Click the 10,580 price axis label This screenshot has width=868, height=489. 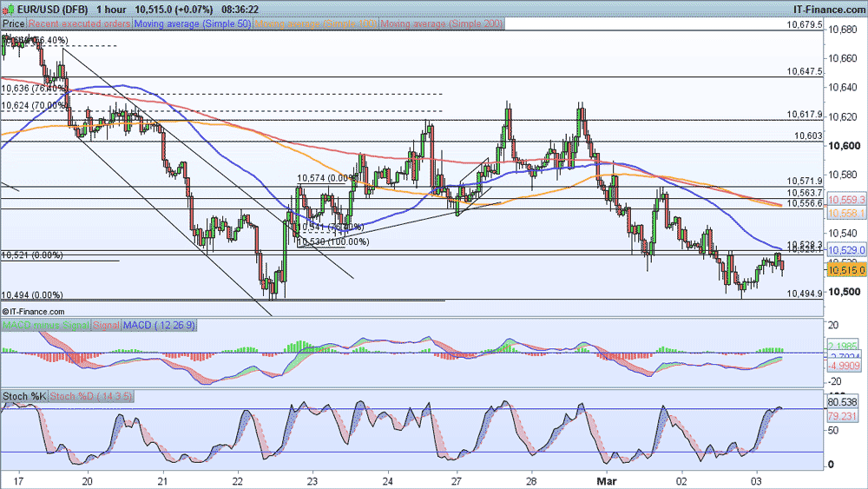[845, 175]
